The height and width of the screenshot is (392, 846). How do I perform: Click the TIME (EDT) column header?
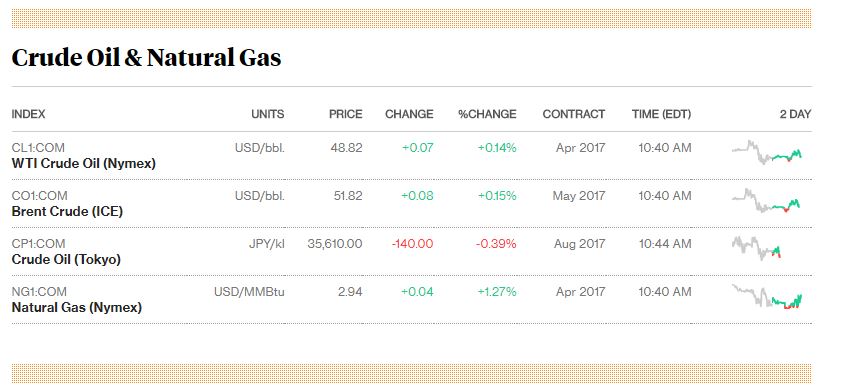click(x=661, y=114)
